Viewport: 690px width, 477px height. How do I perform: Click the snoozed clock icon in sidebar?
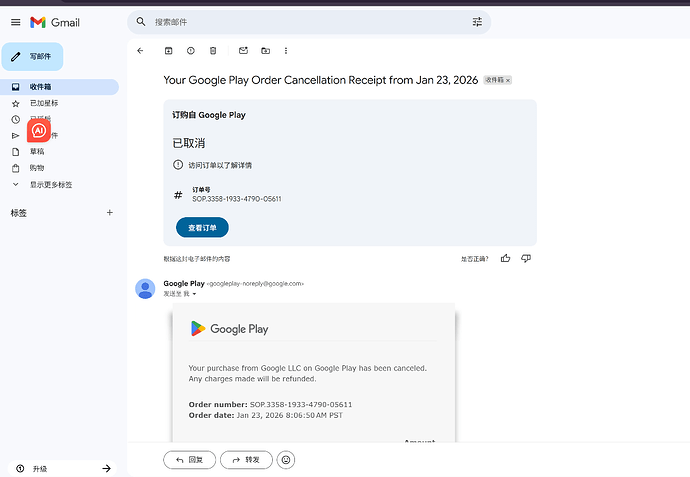click(x=15, y=119)
